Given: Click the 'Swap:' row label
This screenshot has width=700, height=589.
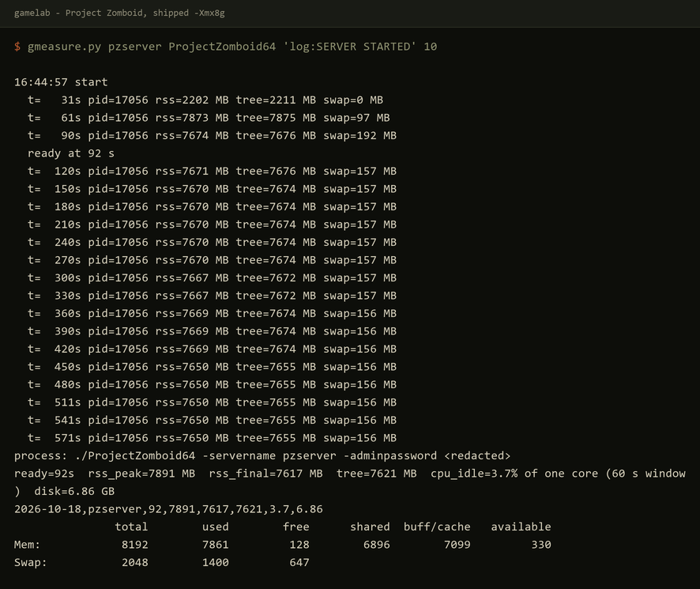Looking at the screenshot, I should pyautogui.click(x=30, y=563).
